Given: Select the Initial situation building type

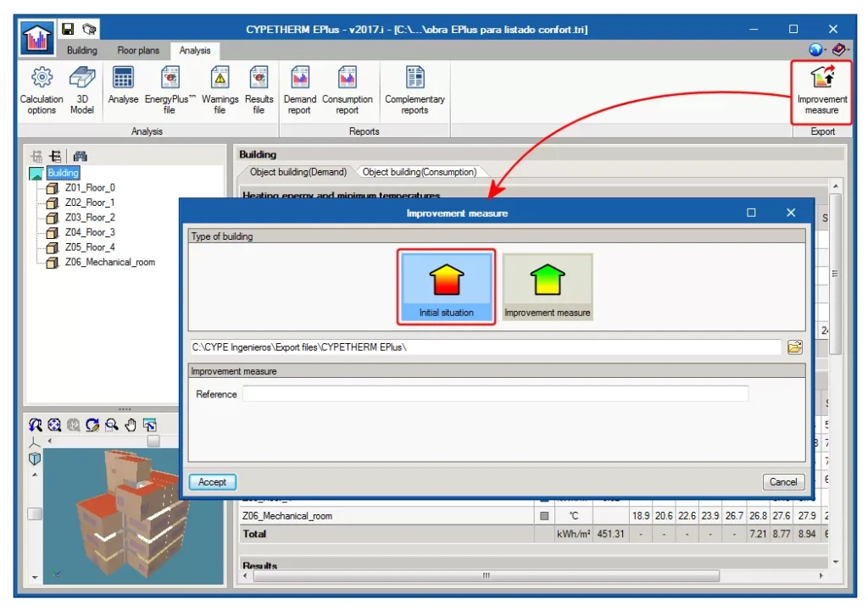Looking at the screenshot, I should 446,287.
